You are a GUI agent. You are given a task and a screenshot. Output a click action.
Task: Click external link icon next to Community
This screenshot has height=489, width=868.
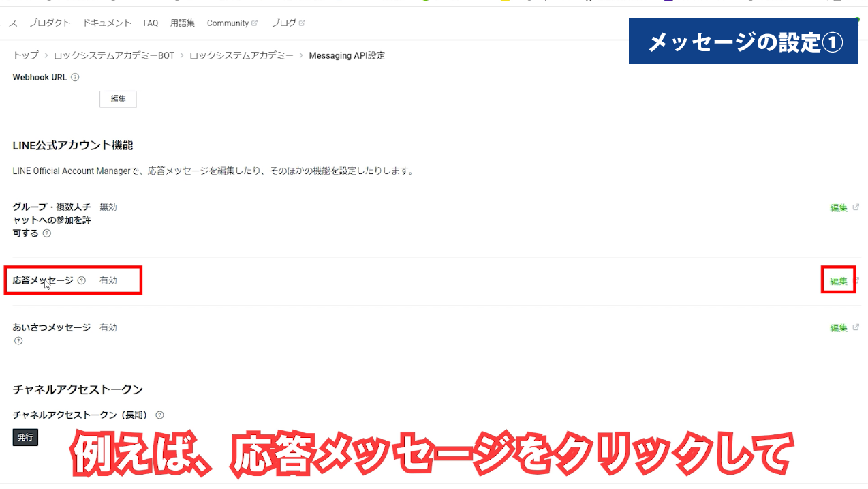pyautogui.click(x=255, y=23)
